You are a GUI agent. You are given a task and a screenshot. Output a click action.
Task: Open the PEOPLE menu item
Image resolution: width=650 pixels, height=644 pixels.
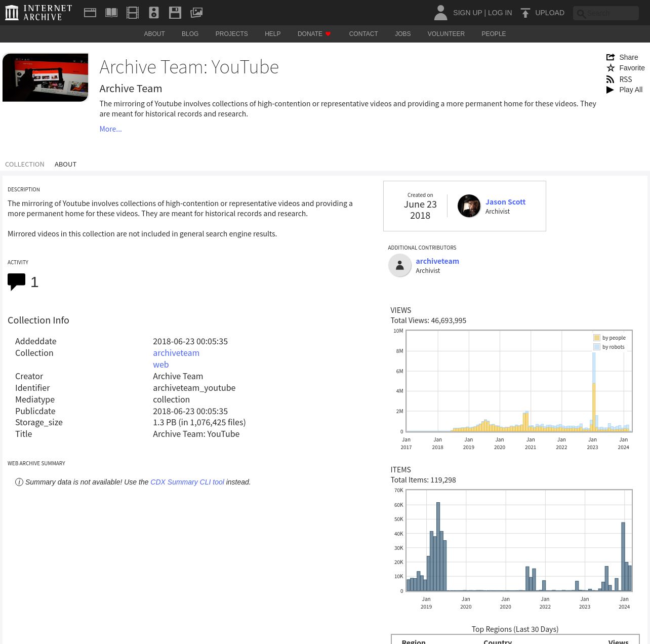pos(494,34)
